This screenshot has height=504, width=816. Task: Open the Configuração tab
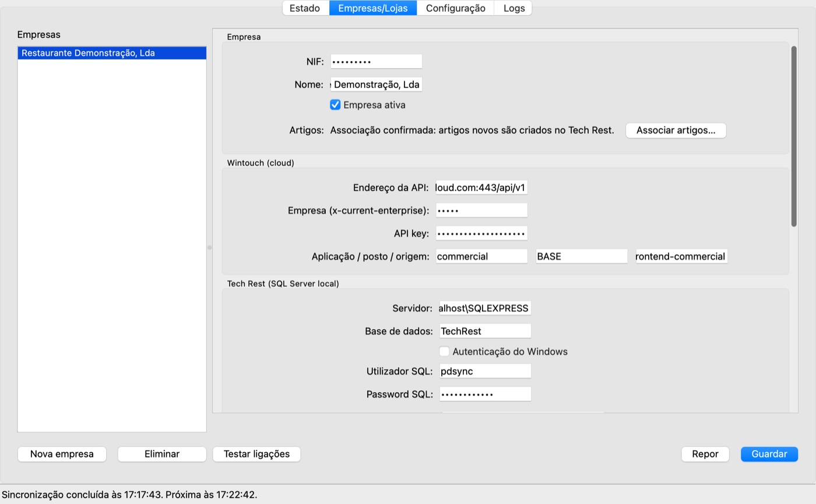(455, 8)
